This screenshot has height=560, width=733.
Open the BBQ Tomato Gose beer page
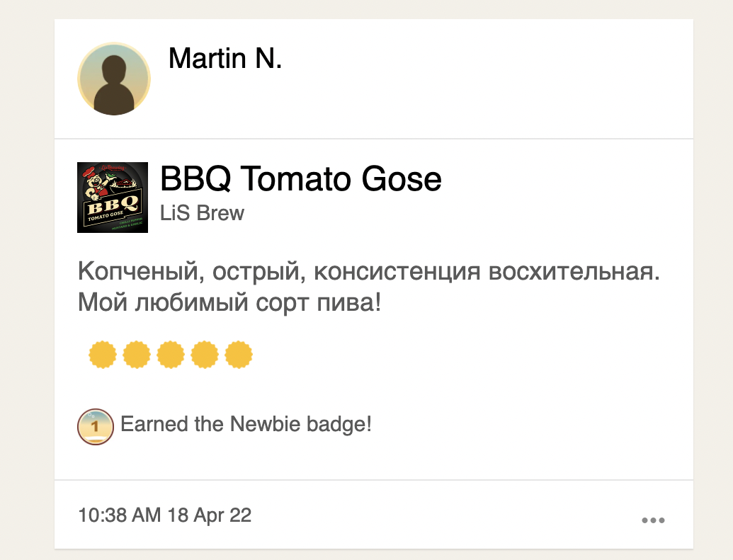[300, 178]
